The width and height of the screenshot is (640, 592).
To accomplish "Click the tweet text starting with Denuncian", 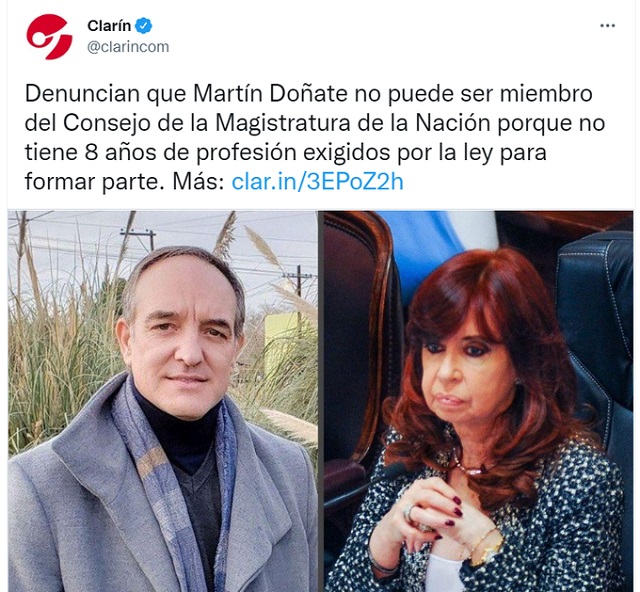I will [x=315, y=138].
